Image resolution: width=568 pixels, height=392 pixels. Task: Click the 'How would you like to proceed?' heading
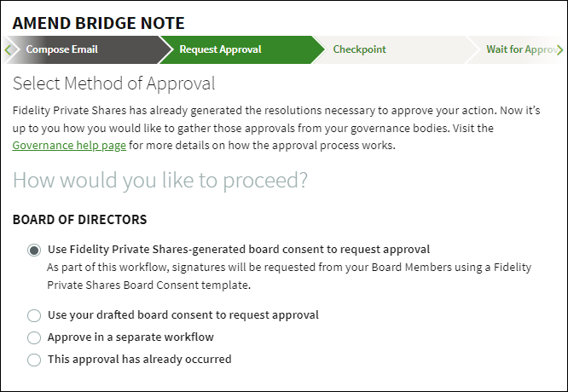pos(160,181)
